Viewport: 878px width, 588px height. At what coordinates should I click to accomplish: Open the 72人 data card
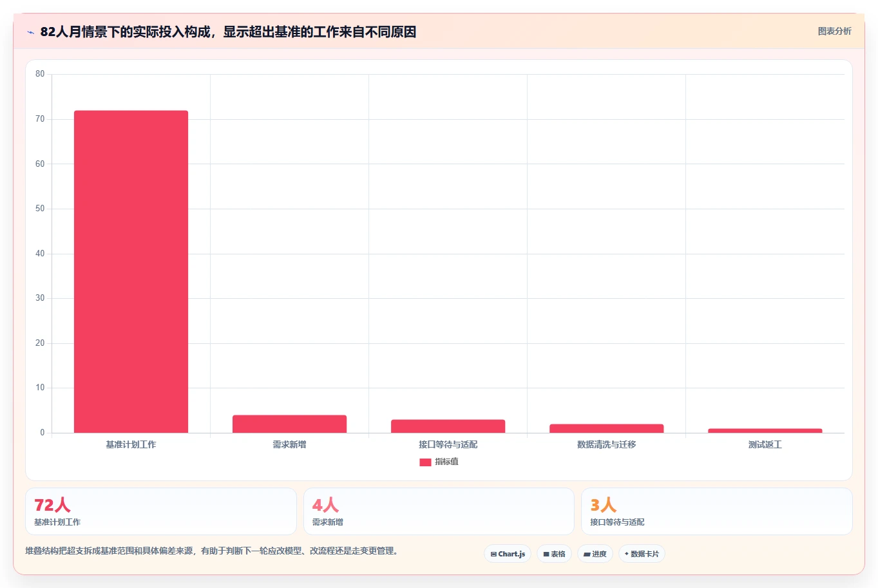pyautogui.click(x=161, y=511)
